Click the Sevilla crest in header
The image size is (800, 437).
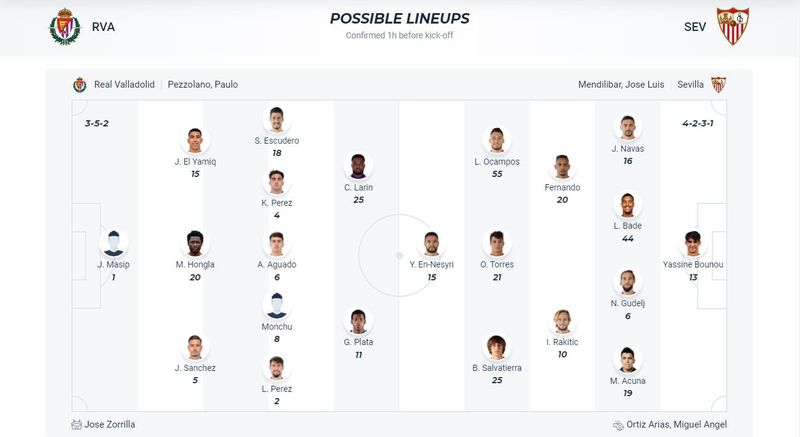point(733,26)
